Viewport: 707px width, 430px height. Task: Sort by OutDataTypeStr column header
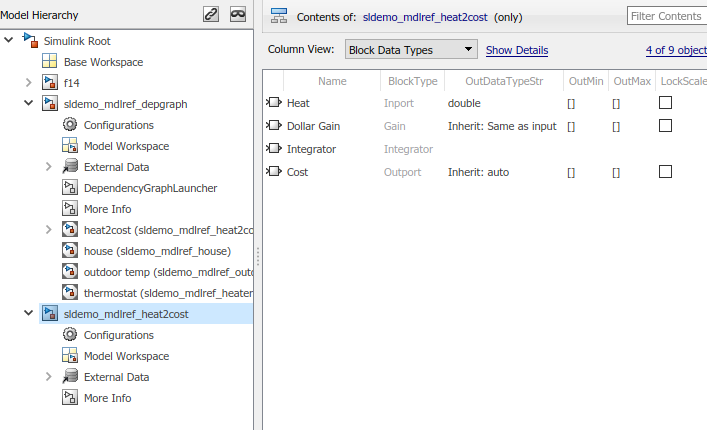click(504, 81)
